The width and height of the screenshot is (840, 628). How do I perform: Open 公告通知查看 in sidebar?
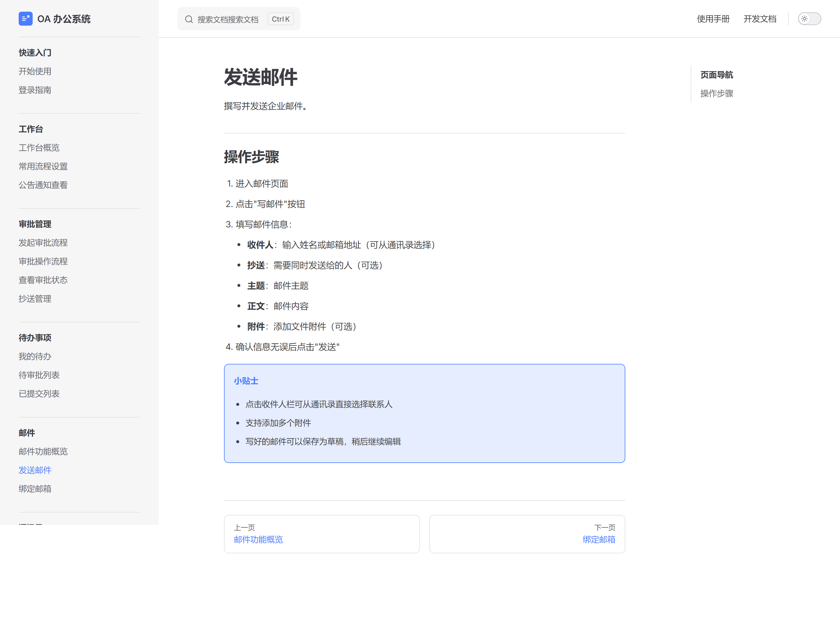43,185
